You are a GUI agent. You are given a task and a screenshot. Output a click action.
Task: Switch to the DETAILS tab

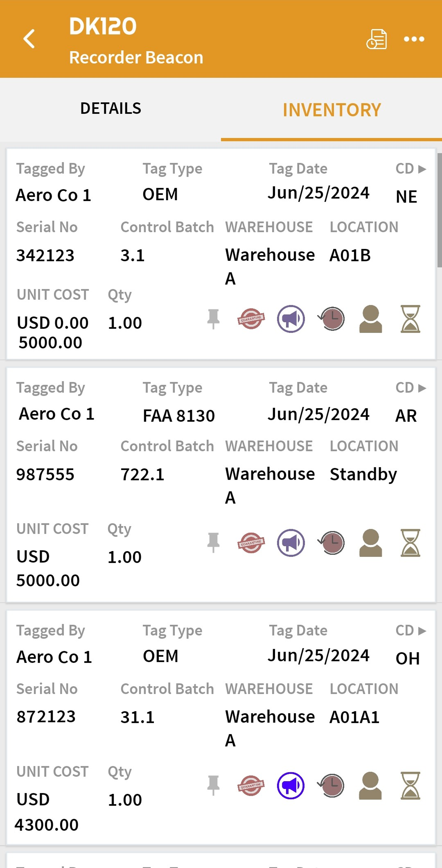click(110, 108)
